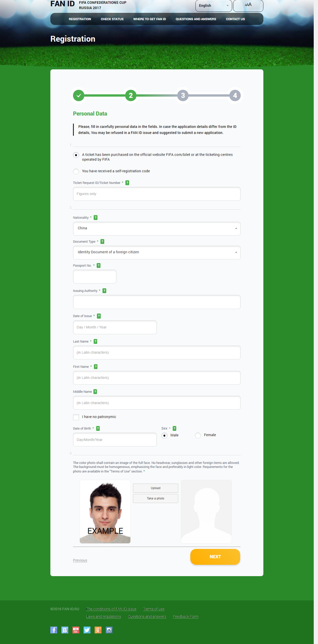Screen dimensions: 318x644
Task: Open the YouTube social icon
Action: pos(76,630)
